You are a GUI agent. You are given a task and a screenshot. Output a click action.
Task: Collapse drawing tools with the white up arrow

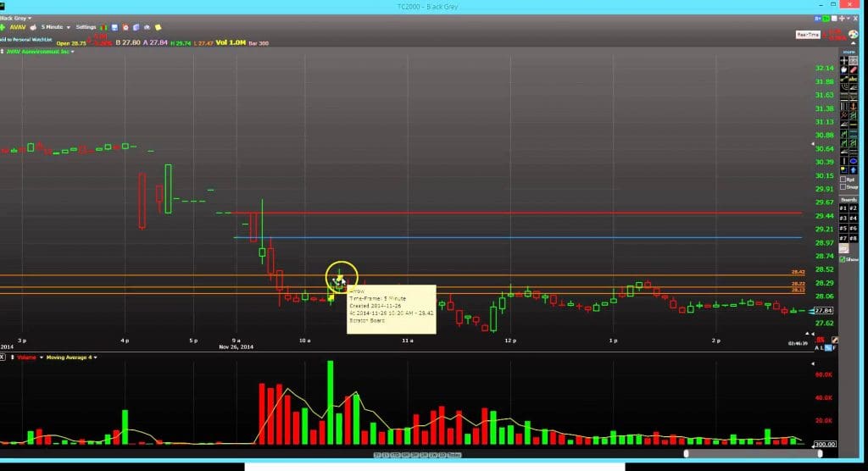853,43
